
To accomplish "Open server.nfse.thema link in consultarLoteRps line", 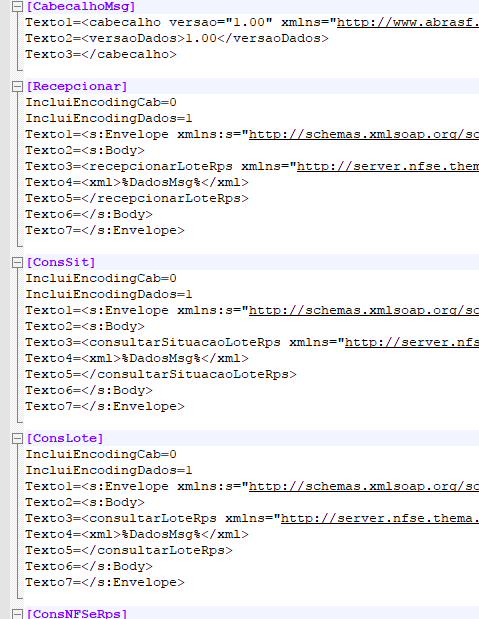I will (380, 519).
